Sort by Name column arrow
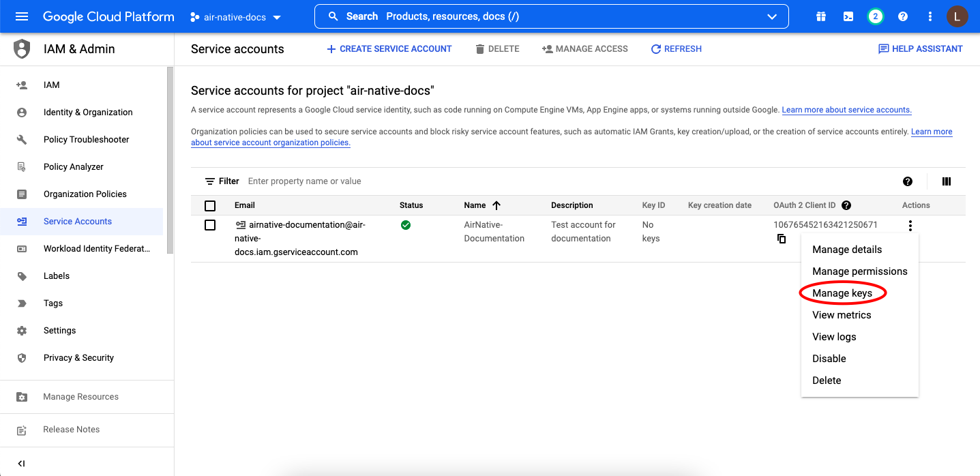 [x=496, y=205]
